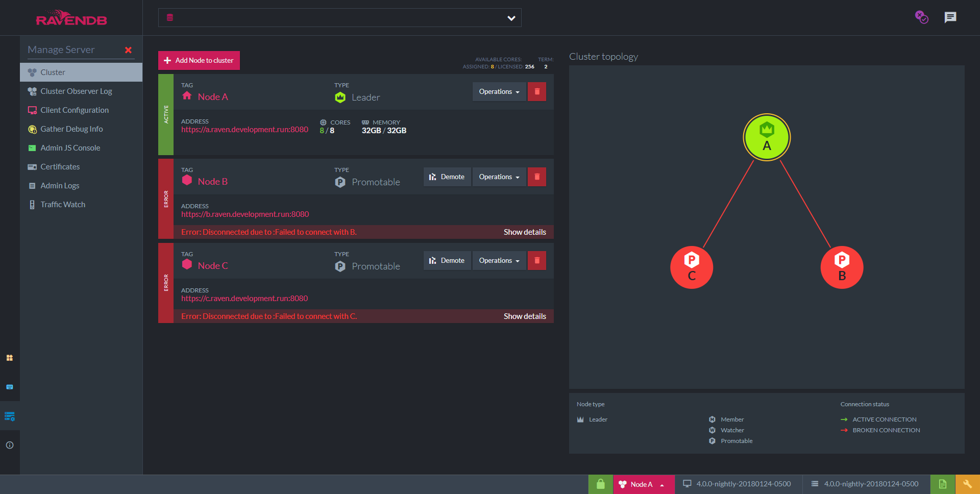Image resolution: width=980 pixels, height=494 pixels.
Task: Open Traffic Watch
Action: point(81,205)
